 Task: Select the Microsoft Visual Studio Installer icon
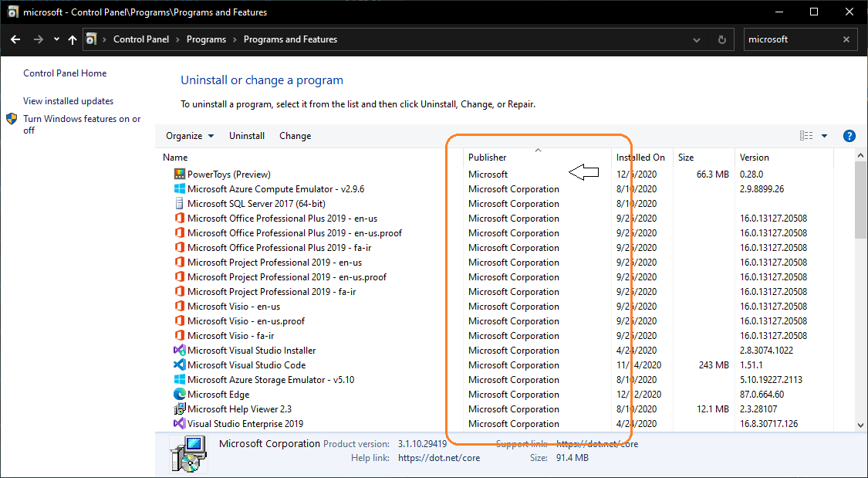179,350
